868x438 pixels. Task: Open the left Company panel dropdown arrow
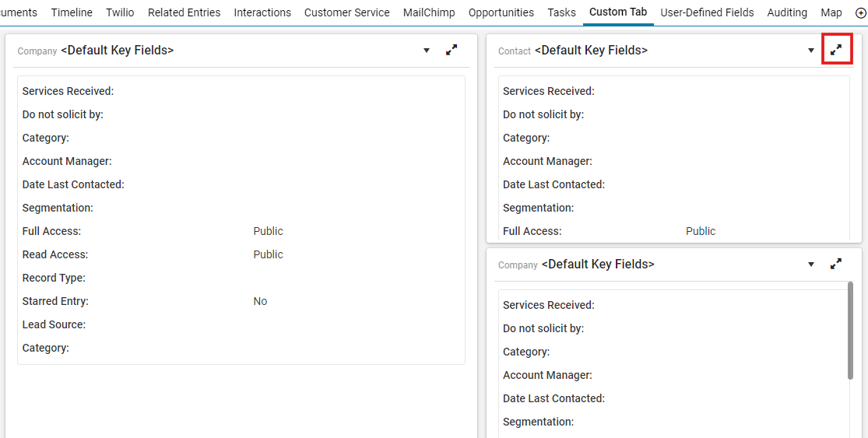click(427, 51)
